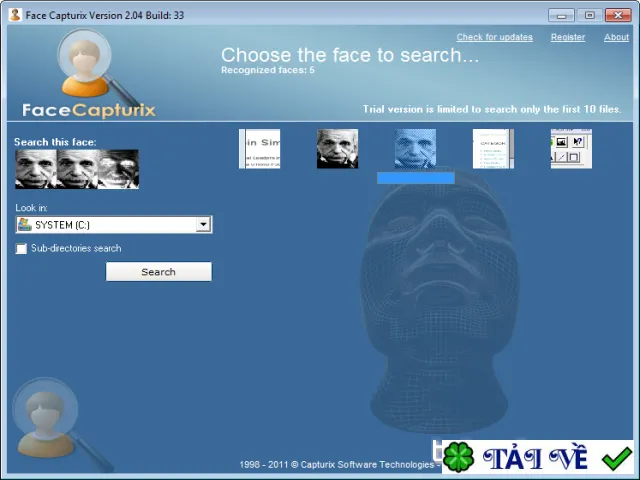Viewport: 640px width, 480px height.
Task: Close the Face Capturix window
Action: (x=618, y=16)
